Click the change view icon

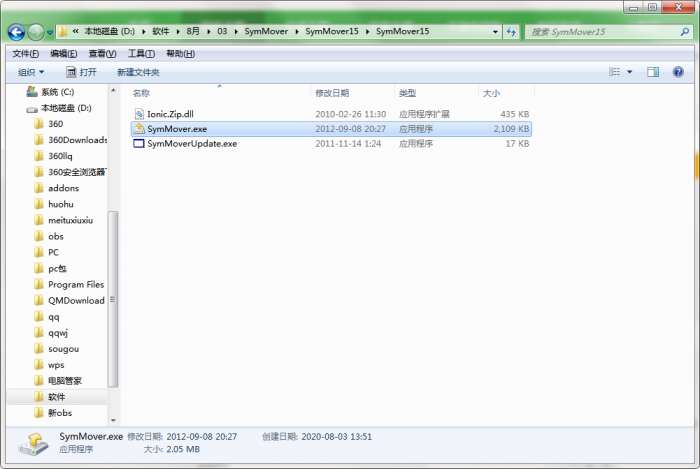[x=615, y=72]
